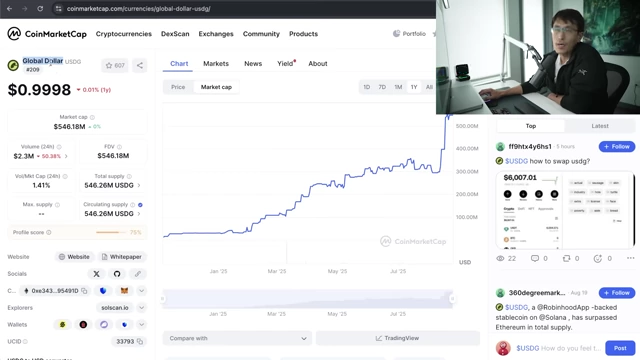This screenshot has width=640, height=360.
Task: Follow user 360degreemark
Action: click(617, 293)
